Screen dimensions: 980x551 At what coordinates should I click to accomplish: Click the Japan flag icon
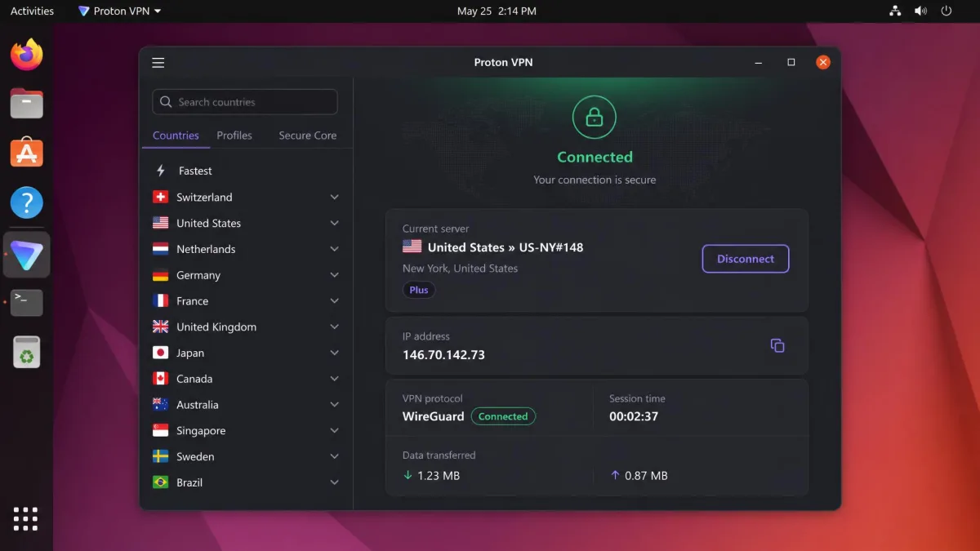(161, 353)
